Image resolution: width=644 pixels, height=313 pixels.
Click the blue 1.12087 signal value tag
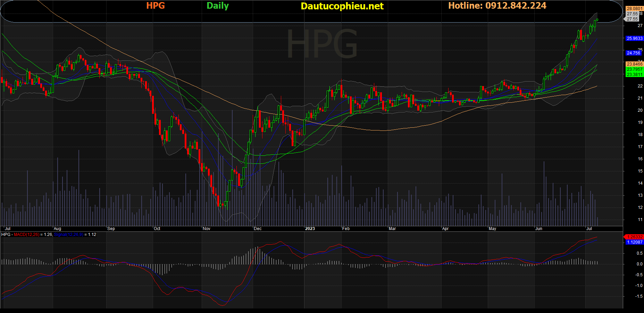(x=634, y=242)
